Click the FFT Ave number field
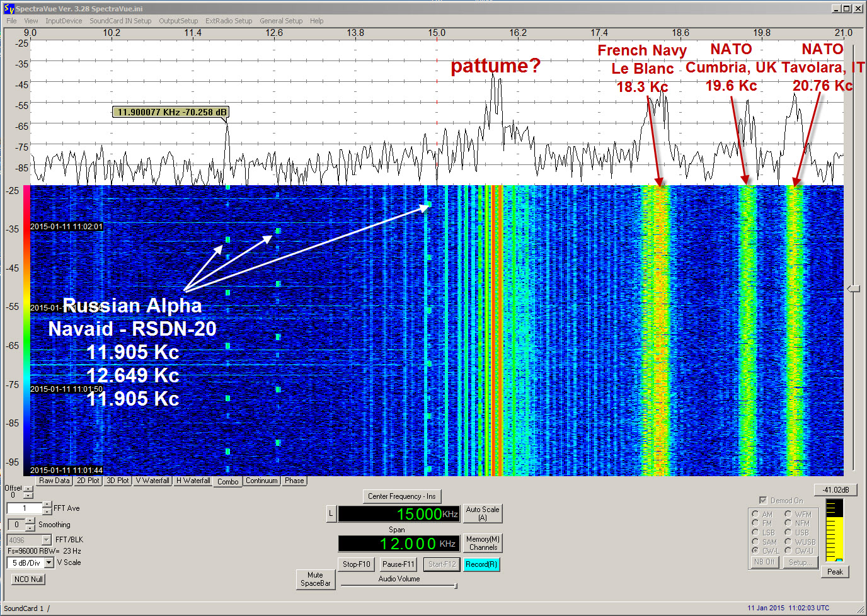Screen dimensions: 867x616 [x=24, y=508]
